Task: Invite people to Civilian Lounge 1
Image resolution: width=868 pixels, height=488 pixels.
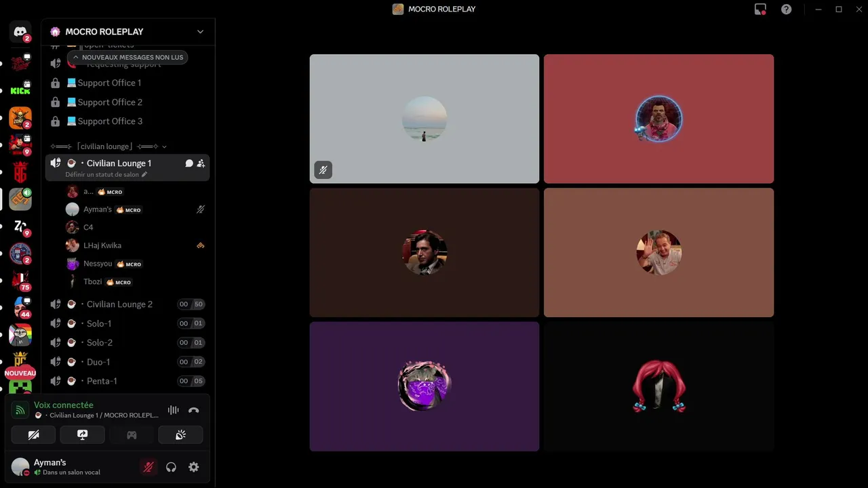Action: coord(201,163)
